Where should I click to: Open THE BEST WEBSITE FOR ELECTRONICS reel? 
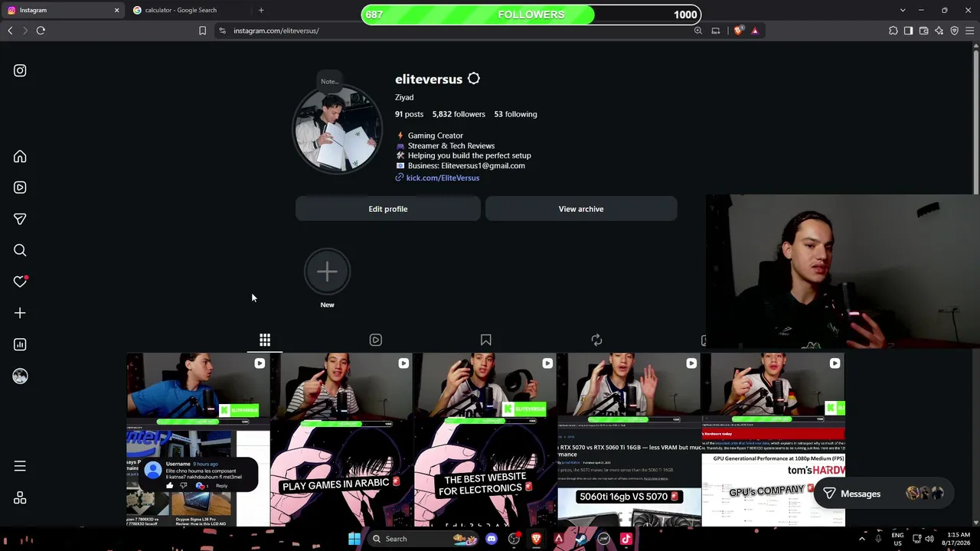point(485,440)
